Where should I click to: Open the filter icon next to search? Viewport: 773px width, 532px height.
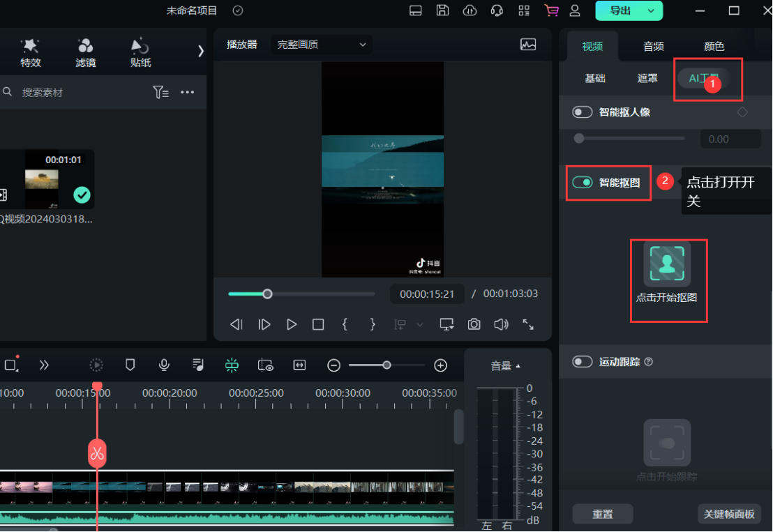point(160,92)
